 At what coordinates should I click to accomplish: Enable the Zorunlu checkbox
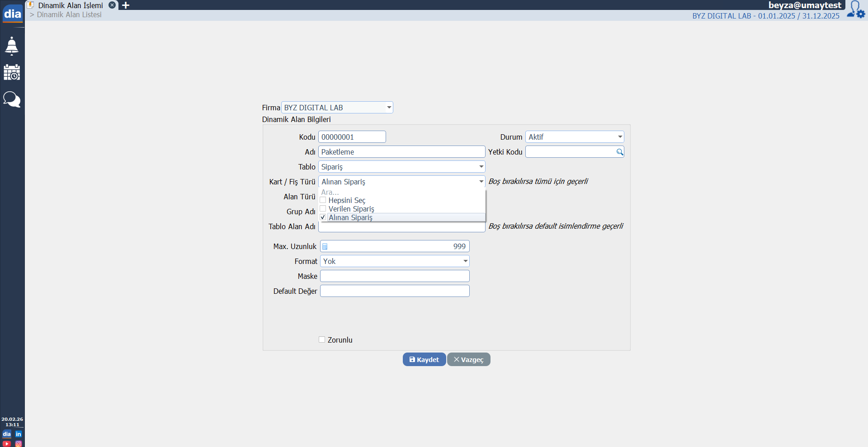pyautogui.click(x=322, y=340)
